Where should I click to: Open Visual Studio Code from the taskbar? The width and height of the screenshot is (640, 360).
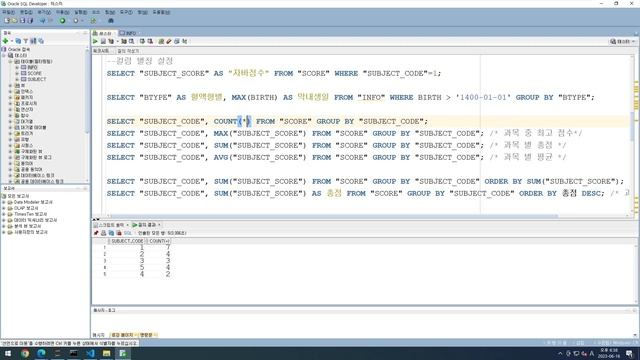(x=90, y=353)
